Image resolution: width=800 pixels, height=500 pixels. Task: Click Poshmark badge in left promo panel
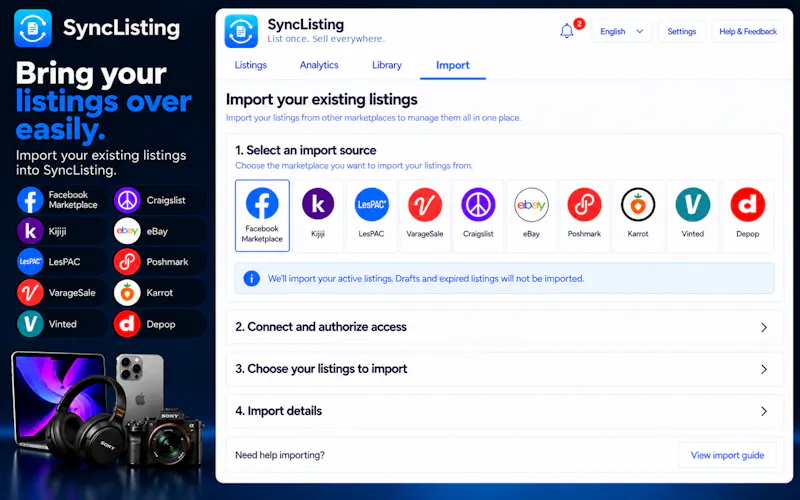coord(159,262)
